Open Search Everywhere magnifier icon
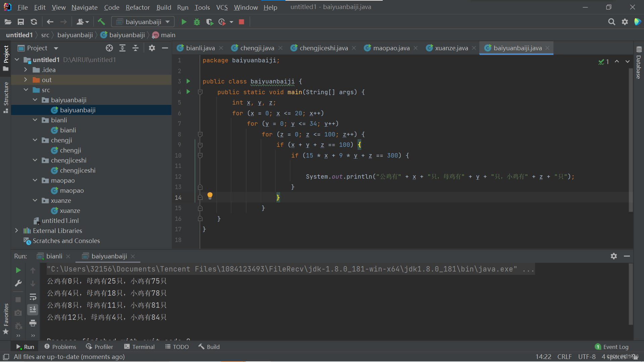Viewport: 644px width, 362px height. 611,22
